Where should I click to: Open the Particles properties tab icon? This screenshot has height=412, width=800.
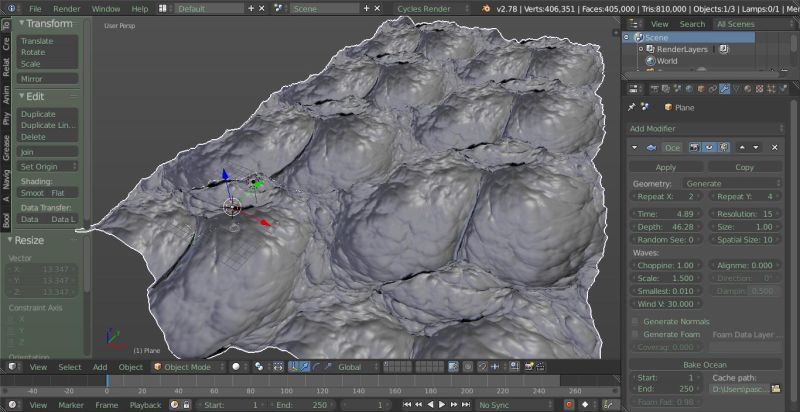click(770, 89)
